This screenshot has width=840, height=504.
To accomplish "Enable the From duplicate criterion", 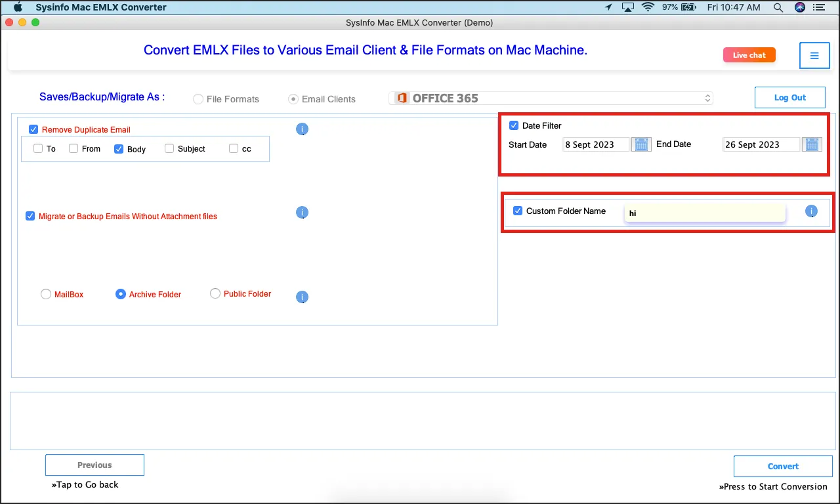I will 73,148.
